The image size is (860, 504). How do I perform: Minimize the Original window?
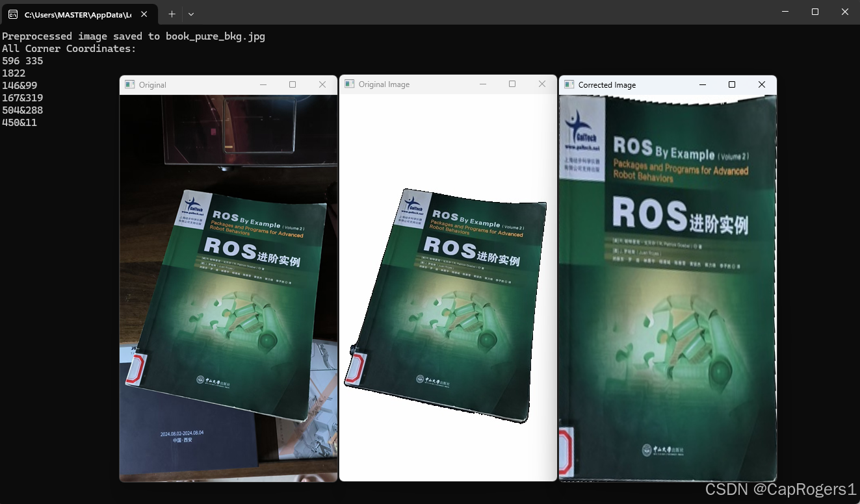[x=263, y=84]
